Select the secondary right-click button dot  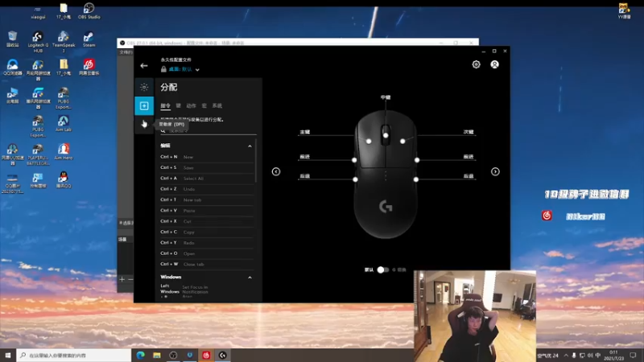[402, 142]
